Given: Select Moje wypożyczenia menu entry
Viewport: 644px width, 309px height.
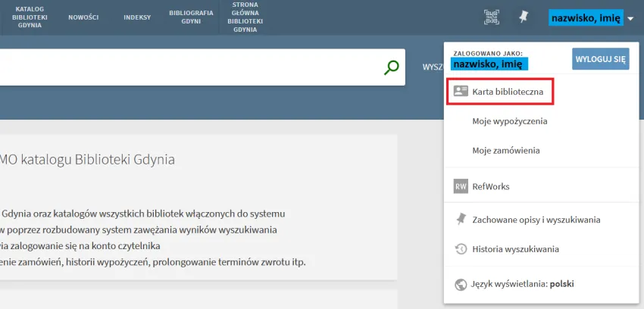Looking at the screenshot, I should pyautogui.click(x=509, y=121).
